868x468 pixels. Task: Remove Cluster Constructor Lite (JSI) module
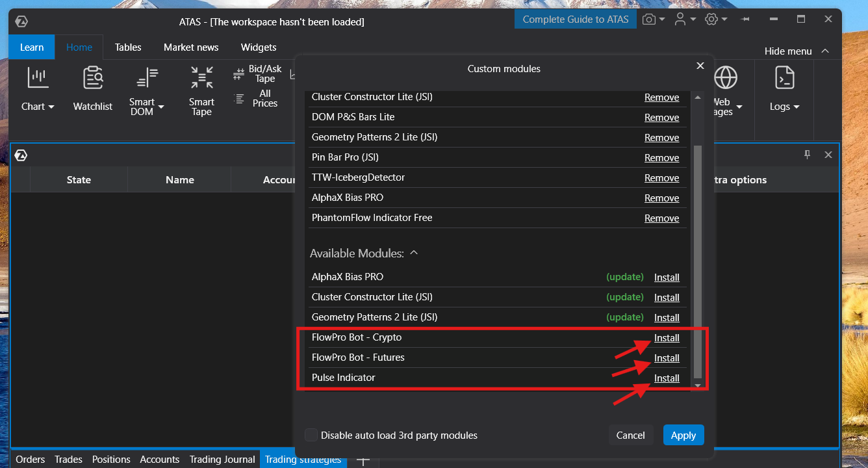(661, 97)
